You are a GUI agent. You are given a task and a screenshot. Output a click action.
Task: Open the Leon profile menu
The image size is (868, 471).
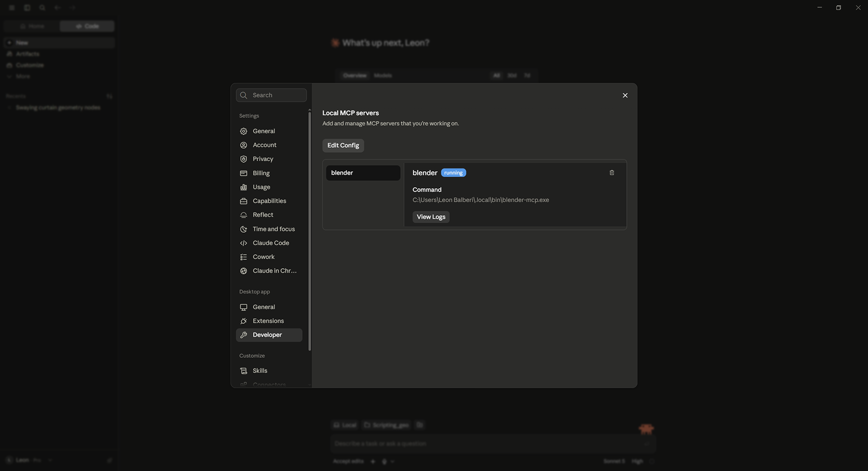pos(28,460)
